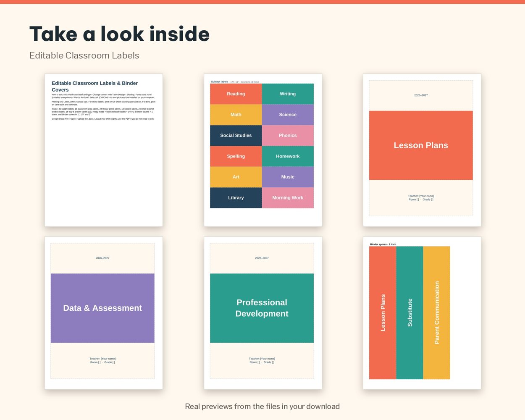525x420 pixels.
Task: Open the Binder spines 2 inch thumbnail
Action: [422, 312]
